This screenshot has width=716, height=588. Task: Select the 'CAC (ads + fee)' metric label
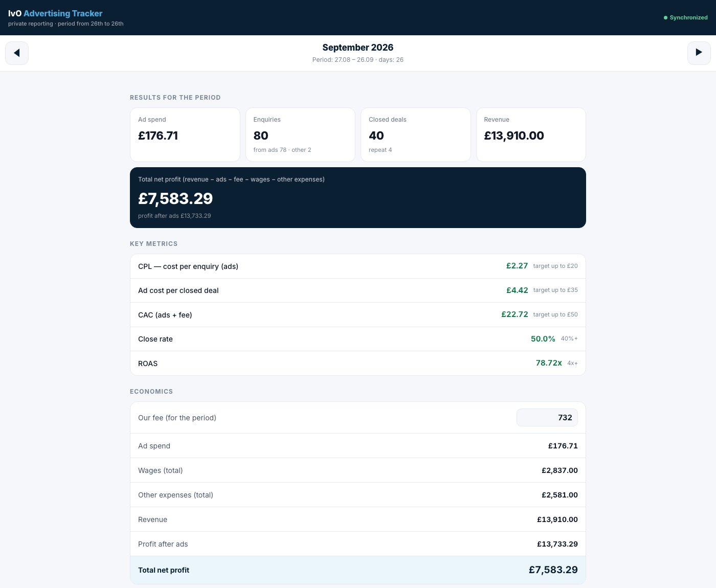165,315
